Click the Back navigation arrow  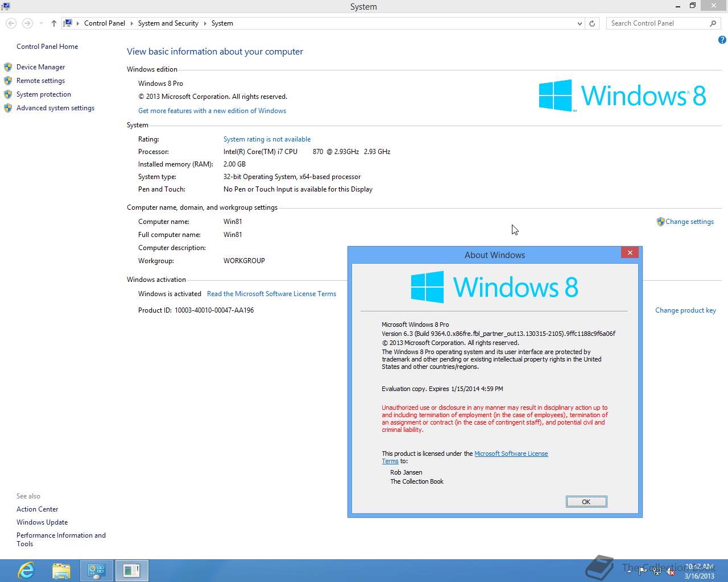tap(11, 23)
